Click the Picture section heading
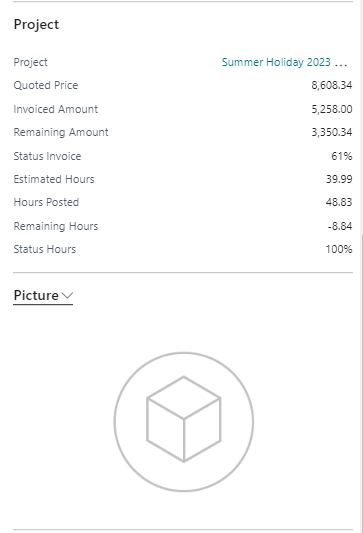 click(36, 295)
